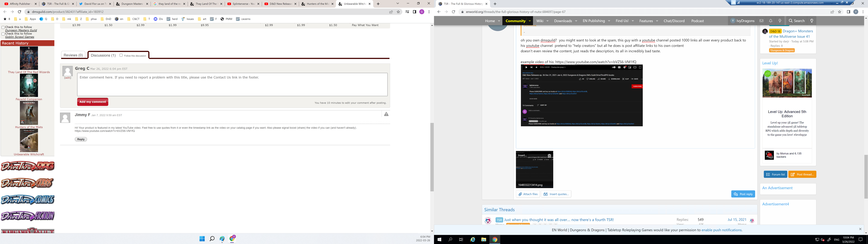Viewport: 868px width, 244px height.
Task: Click the report warning triangle on Jimmy F comment
Action: [386, 114]
